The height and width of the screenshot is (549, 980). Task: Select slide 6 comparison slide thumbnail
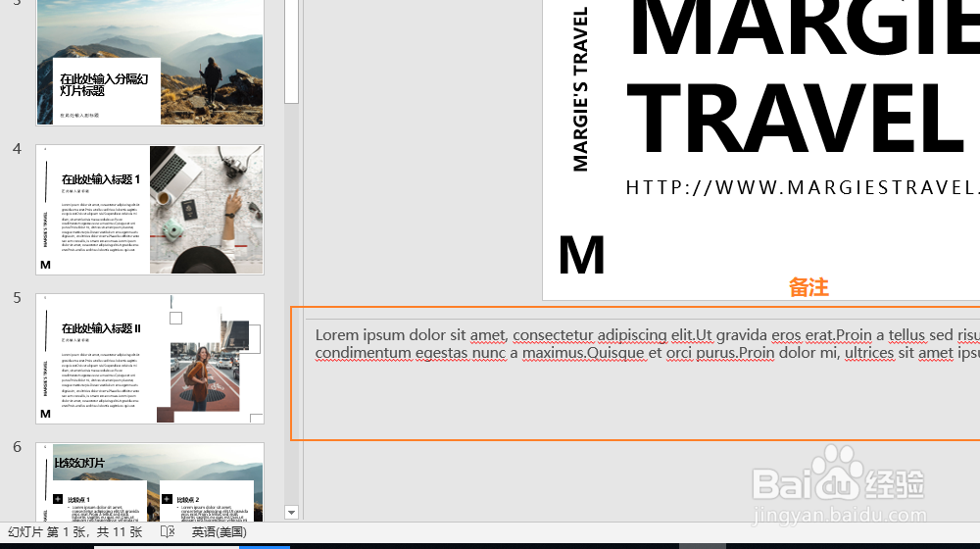tap(150, 482)
